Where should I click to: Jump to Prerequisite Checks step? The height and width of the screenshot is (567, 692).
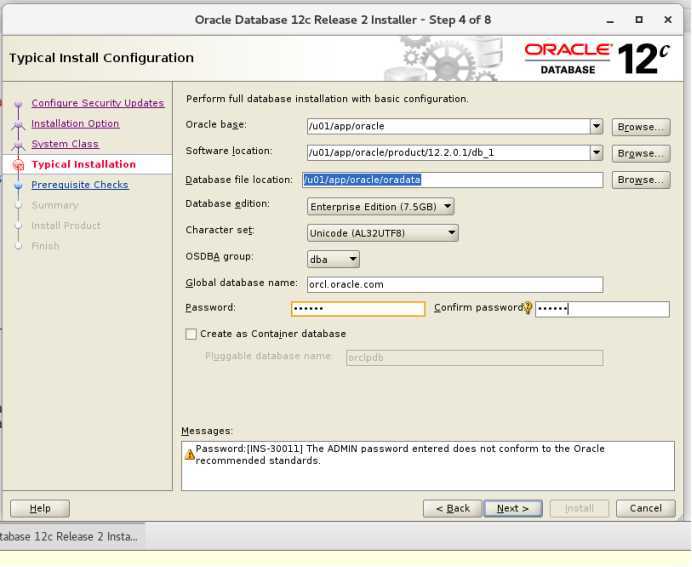point(80,184)
